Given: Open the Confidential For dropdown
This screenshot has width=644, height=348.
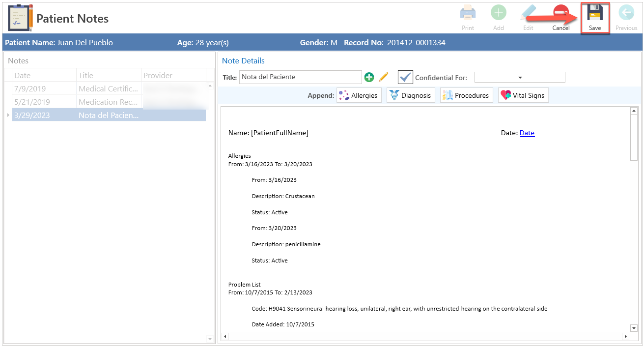Looking at the screenshot, I should click(520, 77).
